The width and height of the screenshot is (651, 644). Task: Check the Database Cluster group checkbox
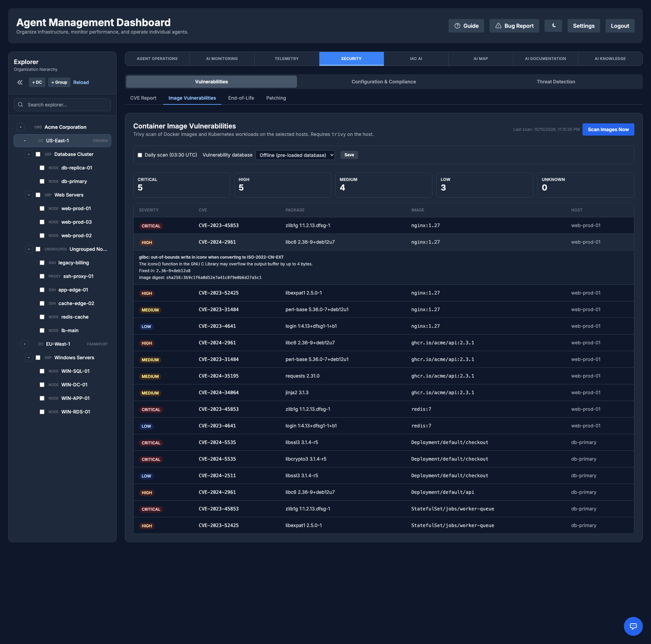(x=38, y=154)
